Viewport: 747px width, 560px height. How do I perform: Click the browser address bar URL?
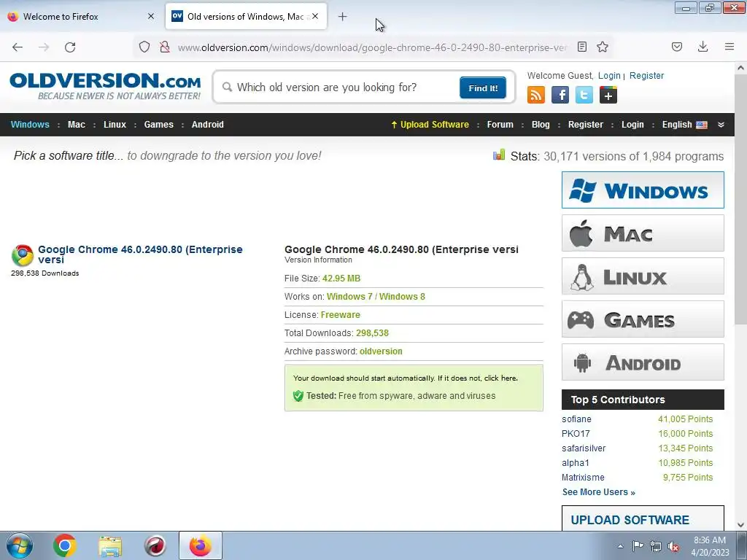click(x=372, y=47)
